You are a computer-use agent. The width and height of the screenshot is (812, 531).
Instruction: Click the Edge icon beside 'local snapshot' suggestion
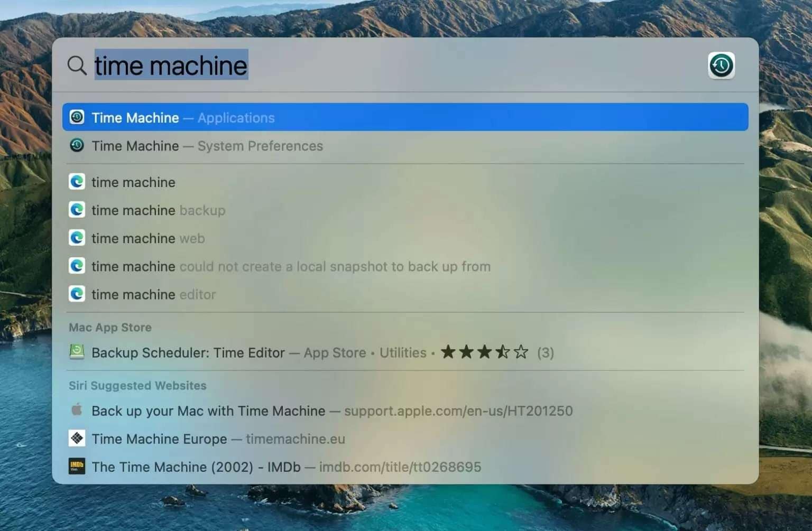point(77,266)
